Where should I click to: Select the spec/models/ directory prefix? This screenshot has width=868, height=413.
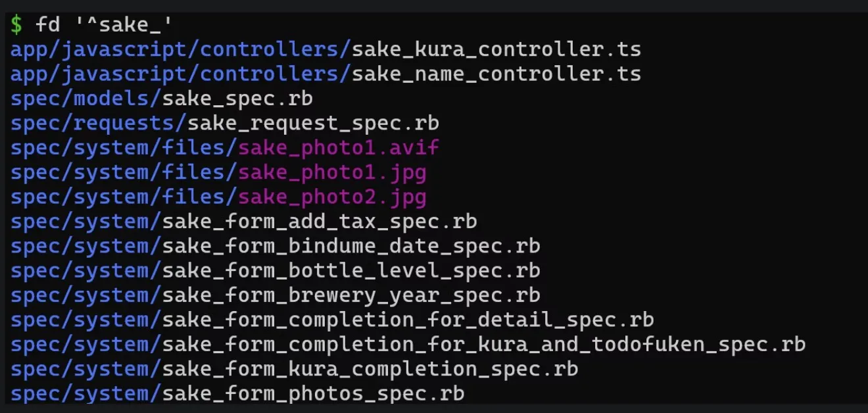click(x=85, y=99)
